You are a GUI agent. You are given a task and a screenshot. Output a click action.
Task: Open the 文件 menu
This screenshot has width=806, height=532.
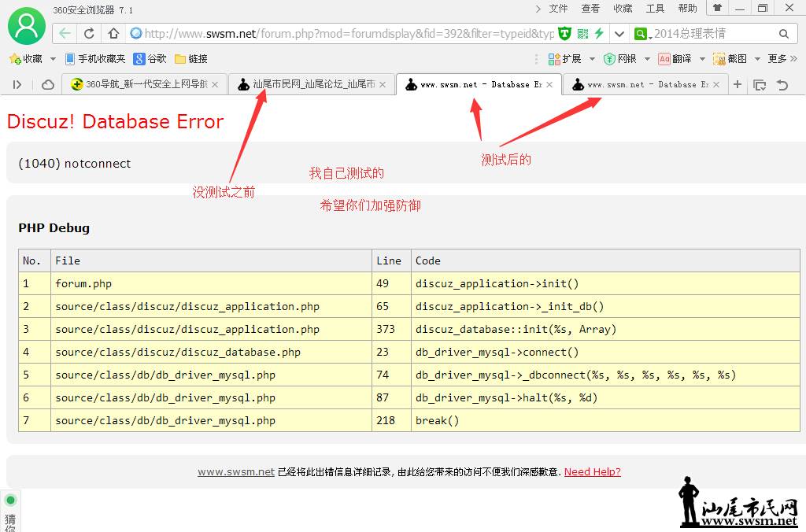coord(558,8)
